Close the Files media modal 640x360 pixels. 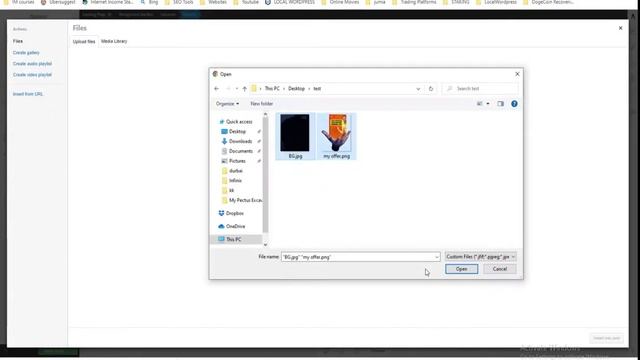point(620,28)
